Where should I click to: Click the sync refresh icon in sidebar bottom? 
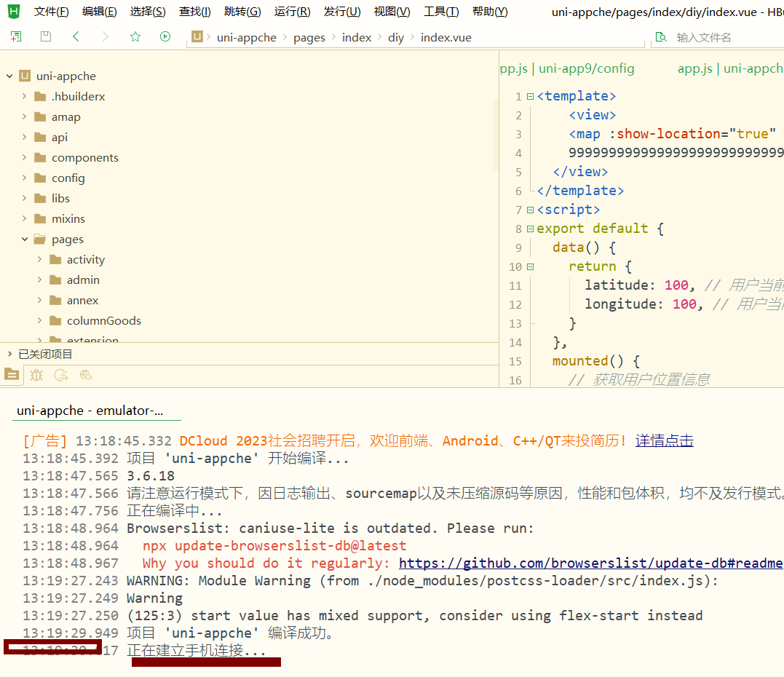(x=61, y=374)
